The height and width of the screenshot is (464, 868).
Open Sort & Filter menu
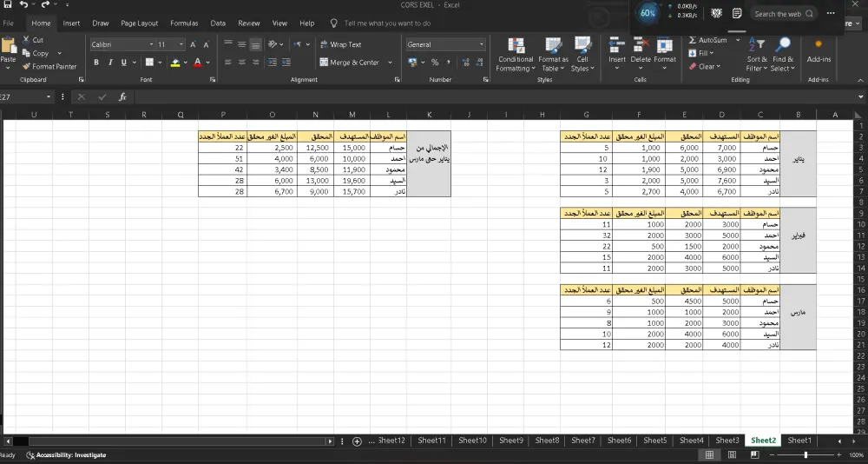[x=757, y=55]
